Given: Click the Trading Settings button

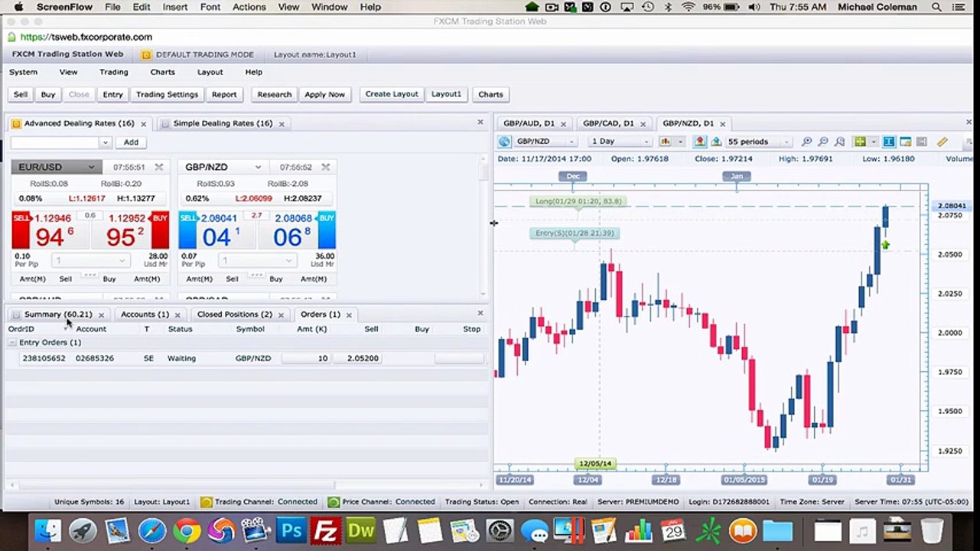Looking at the screenshot, I should 167,95.
